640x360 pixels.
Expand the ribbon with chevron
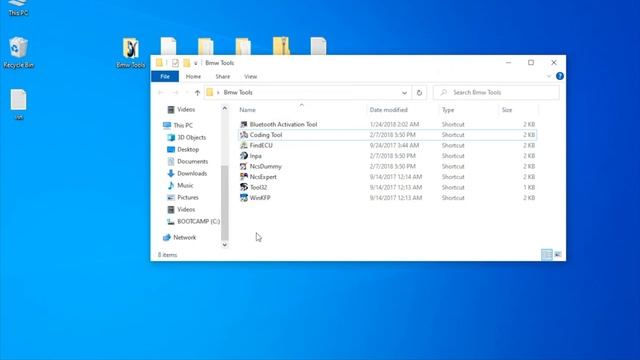[549, 76]
